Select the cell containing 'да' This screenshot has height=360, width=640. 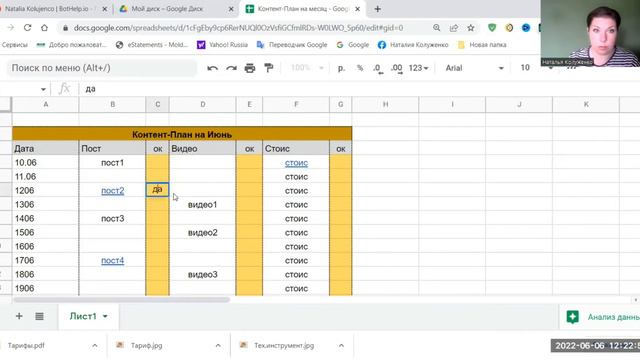(157, 190)
